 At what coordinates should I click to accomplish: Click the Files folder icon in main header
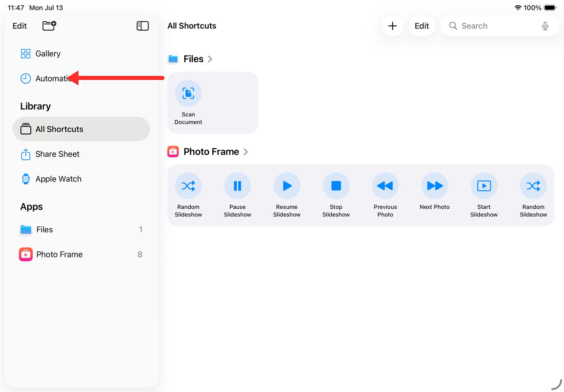tap(173, 59)
